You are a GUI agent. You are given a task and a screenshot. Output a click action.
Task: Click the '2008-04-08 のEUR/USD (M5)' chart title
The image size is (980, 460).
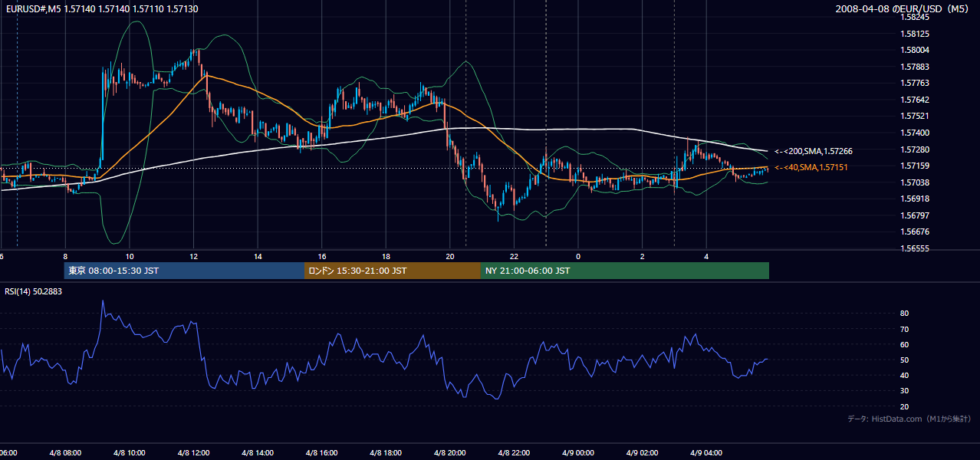(903, 8)
